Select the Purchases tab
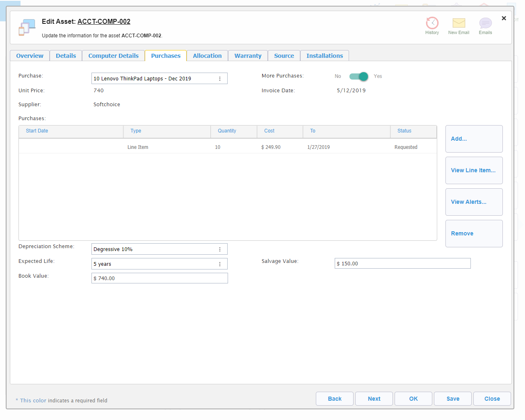The width and height of the screenshot is (525, 420). 166,56
